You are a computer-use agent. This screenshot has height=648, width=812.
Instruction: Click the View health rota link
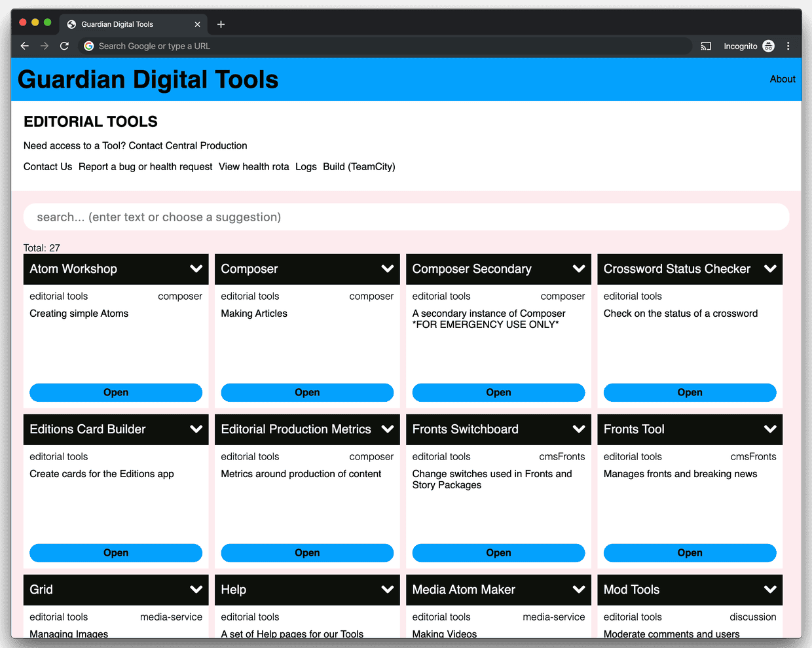point(253,167)
